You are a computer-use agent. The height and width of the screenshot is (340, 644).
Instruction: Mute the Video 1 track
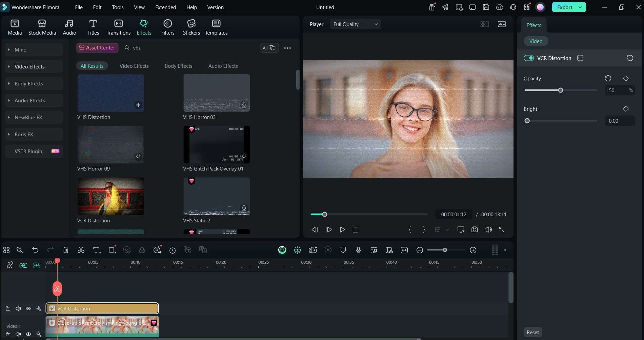18,334
